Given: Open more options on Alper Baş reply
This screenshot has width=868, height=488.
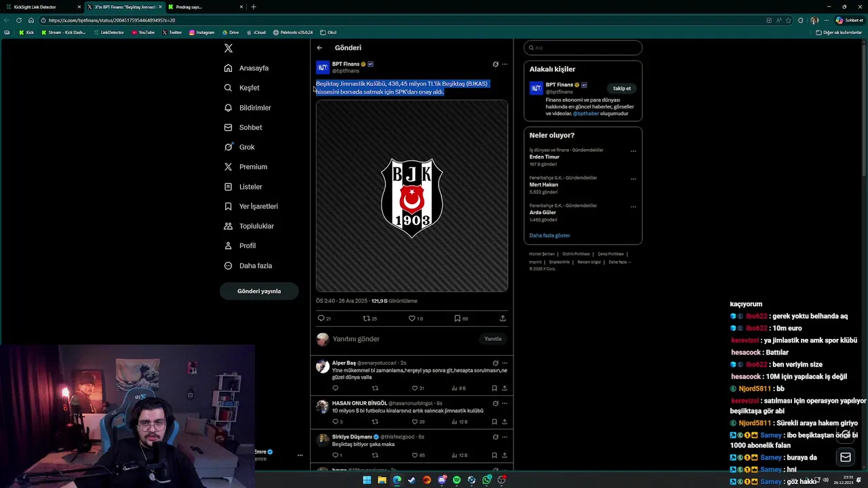Looking at the screenshot, I should pos(505,363).
